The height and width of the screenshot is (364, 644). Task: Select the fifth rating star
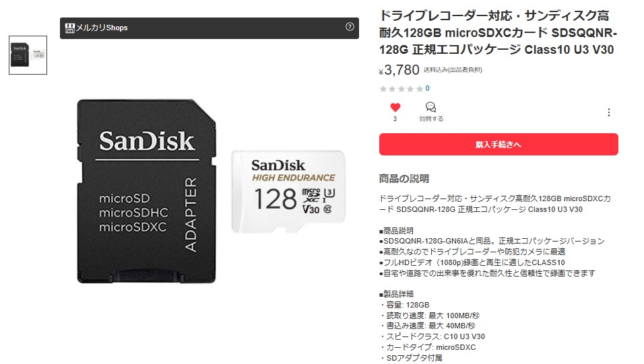419,89
